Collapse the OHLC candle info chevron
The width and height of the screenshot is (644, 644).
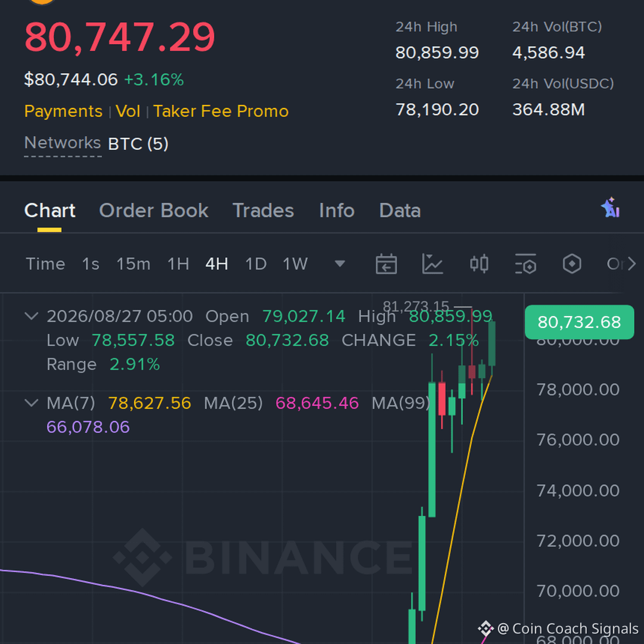(x=32, y=316)
